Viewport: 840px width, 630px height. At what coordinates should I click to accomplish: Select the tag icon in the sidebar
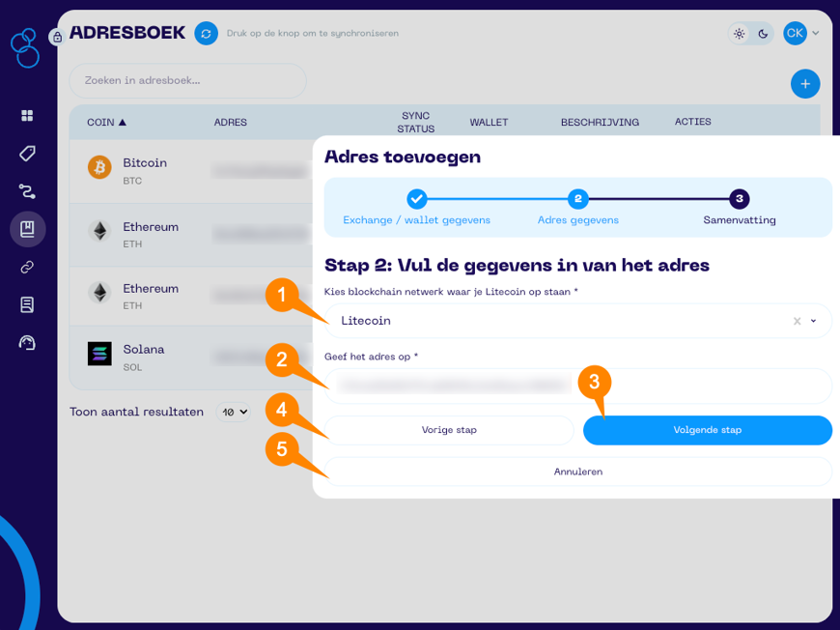27,153
